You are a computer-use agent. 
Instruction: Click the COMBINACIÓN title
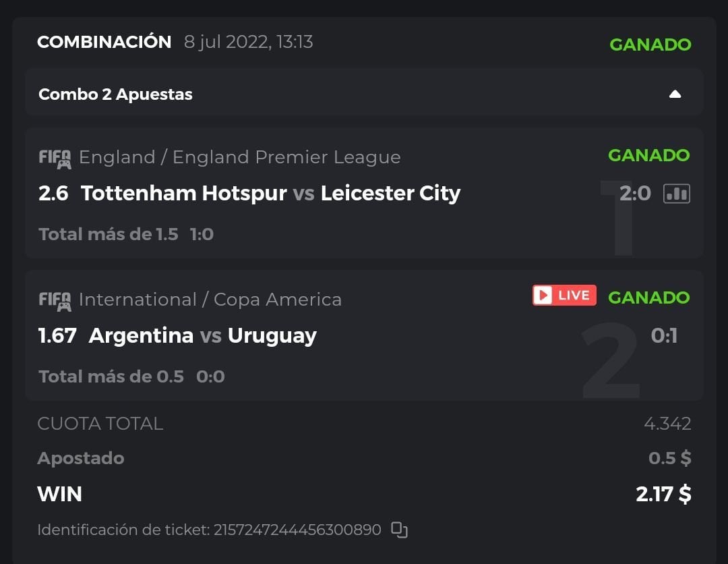pos(104,42)
